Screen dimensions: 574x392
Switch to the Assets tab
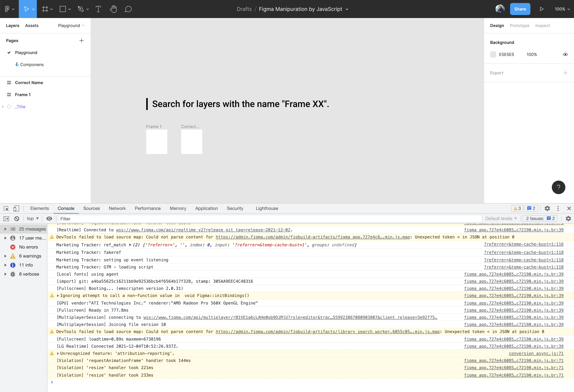[32, 26]
